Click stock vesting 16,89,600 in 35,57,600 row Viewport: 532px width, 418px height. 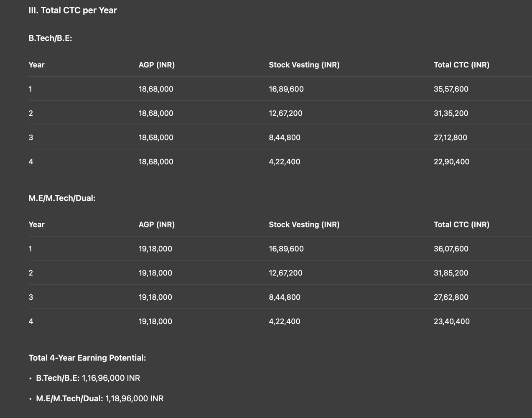[286, 89]
